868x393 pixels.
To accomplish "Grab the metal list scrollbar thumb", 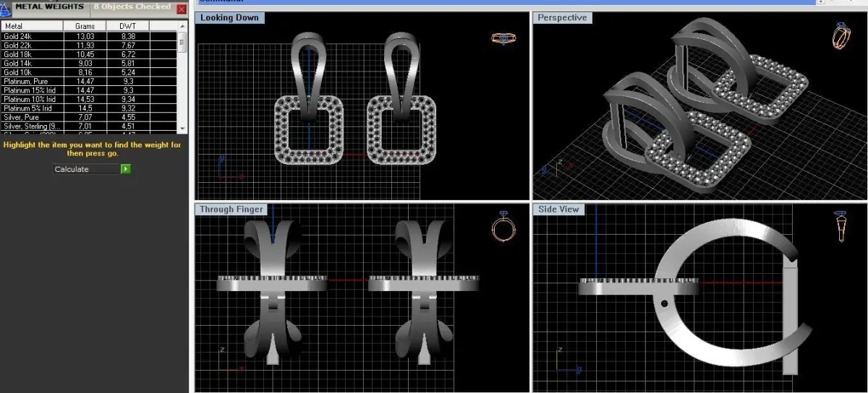I will (x=182, y=42).
